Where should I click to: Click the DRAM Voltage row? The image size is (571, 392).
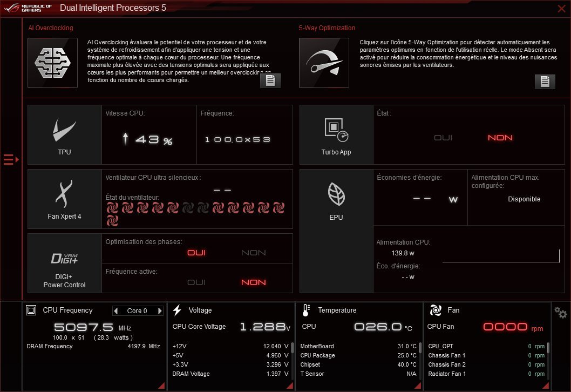tap(230, 374)
